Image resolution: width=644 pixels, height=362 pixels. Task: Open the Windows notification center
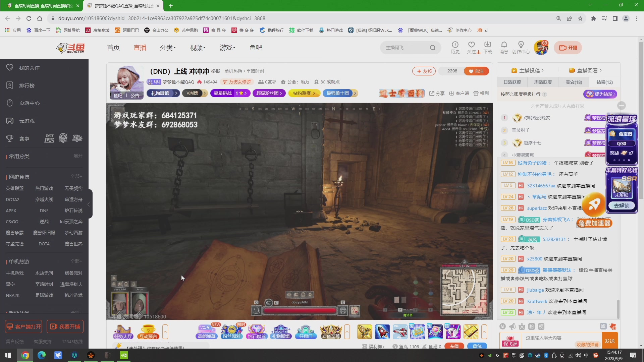click(x=633, y=355)
